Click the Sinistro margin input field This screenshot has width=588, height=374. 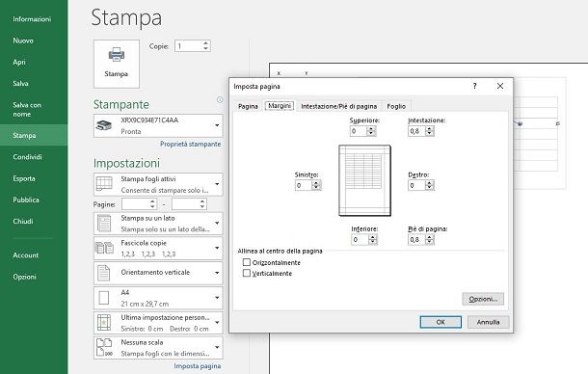pyautogui.click(x=305, y=185)
